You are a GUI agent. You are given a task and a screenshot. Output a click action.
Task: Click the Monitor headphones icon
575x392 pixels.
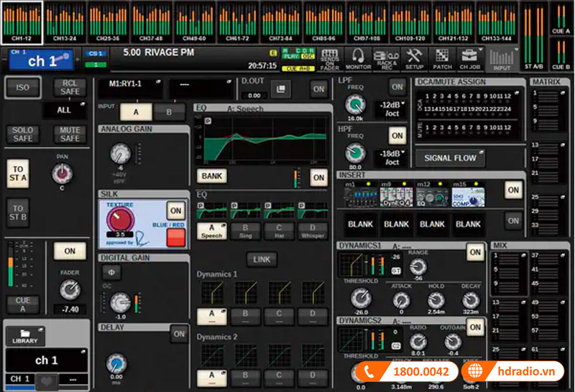tap(358, 59)
